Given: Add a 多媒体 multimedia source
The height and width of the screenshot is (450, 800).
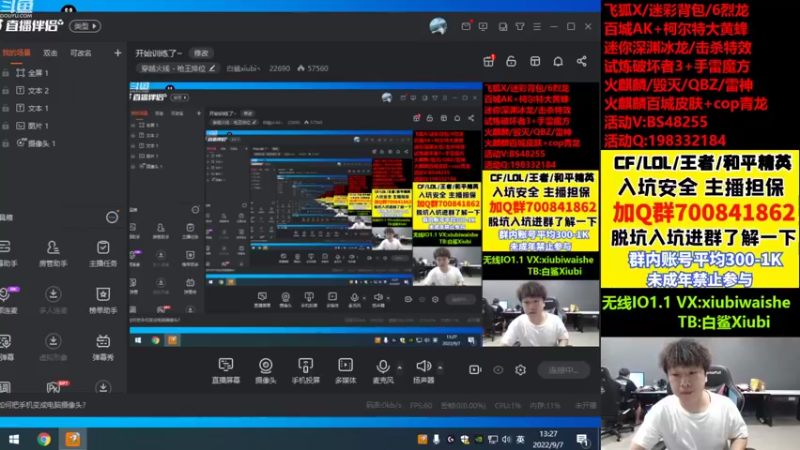Looking at the screenshot, I should coord(345,371).
